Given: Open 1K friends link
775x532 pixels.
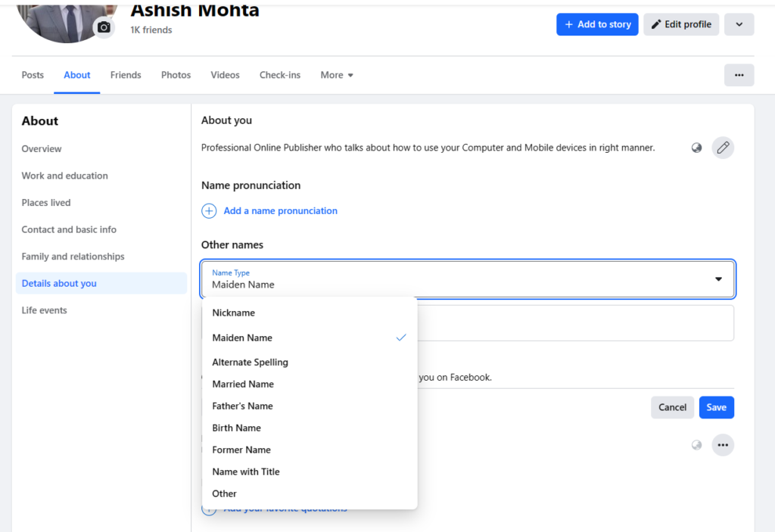Looking at the screenshot, I should 151,30.
